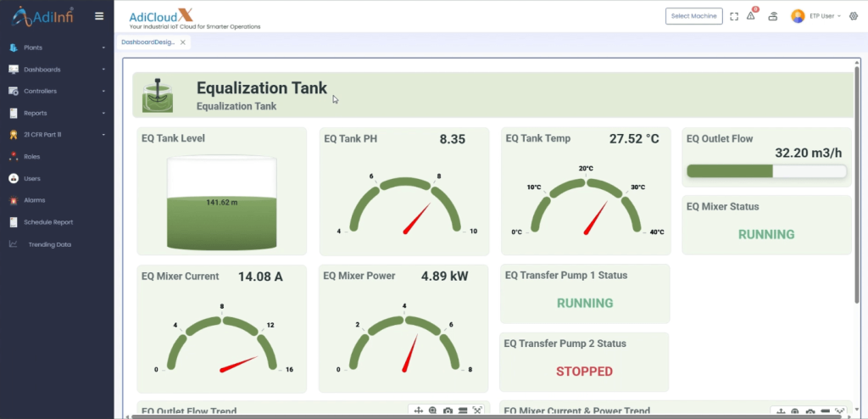Click the Schedule Report sidebar icon

[14, 222]
